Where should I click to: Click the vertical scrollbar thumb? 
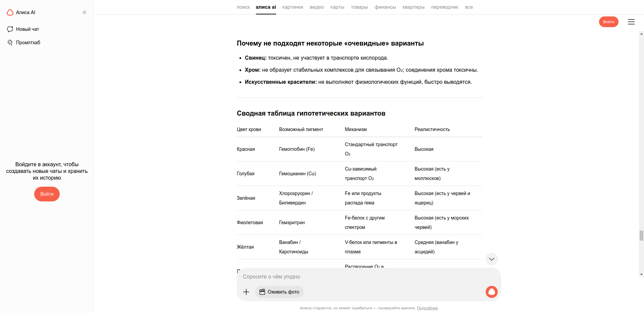coord(641,235)
